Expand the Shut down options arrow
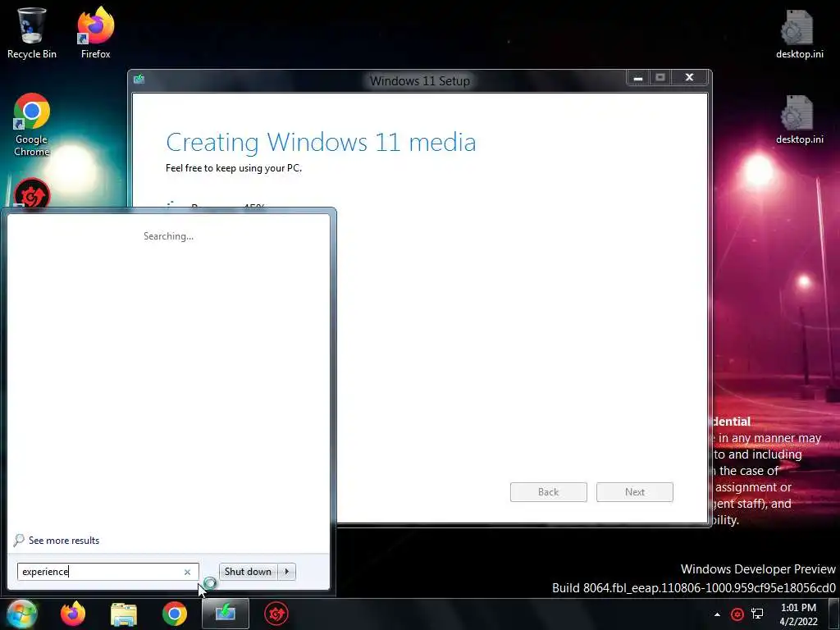The height and width of the screenshot is (630, 840). (286, 572)
